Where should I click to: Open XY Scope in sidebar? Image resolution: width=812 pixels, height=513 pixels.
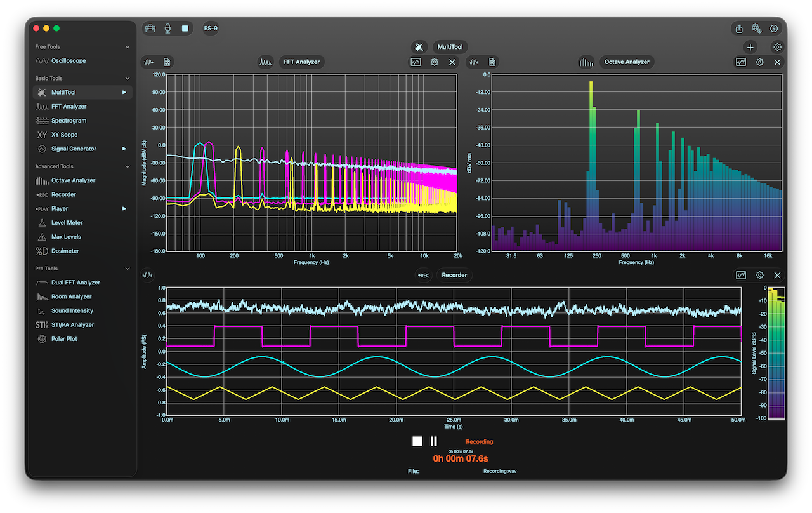coord(82,135)
